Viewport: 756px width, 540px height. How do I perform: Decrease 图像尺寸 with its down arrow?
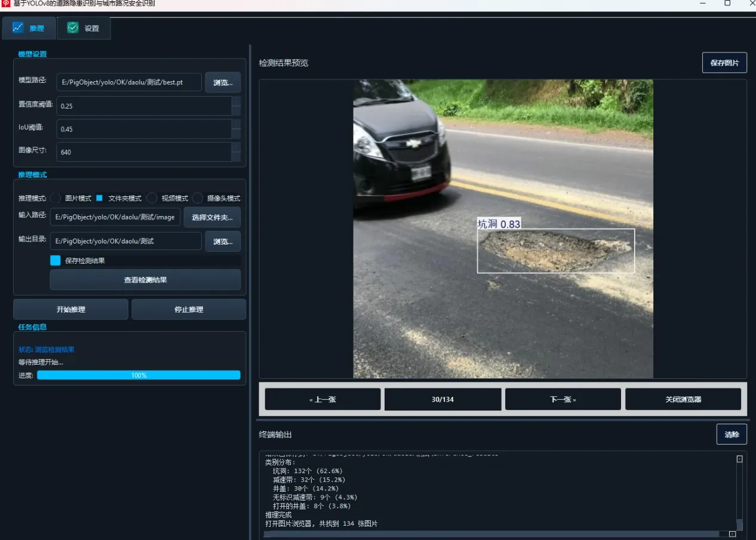click(236, 156)
